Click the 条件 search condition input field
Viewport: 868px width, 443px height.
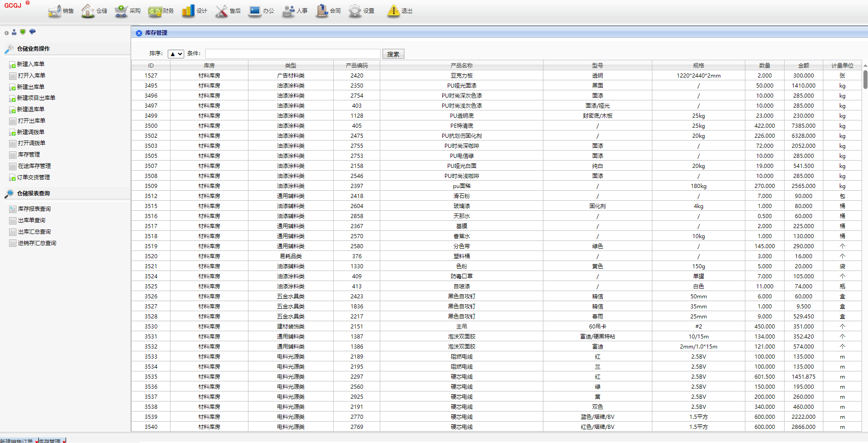pos(292,54)
